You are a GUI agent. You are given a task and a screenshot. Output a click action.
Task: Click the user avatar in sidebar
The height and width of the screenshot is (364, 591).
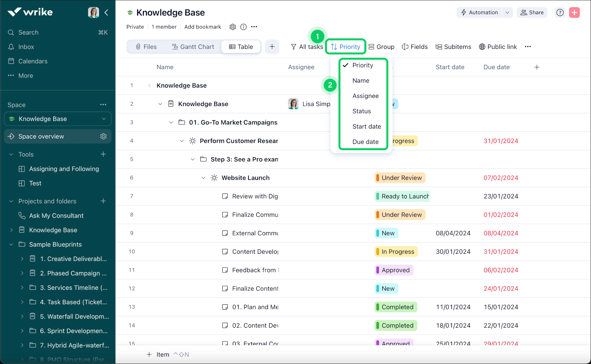(93, 12)
